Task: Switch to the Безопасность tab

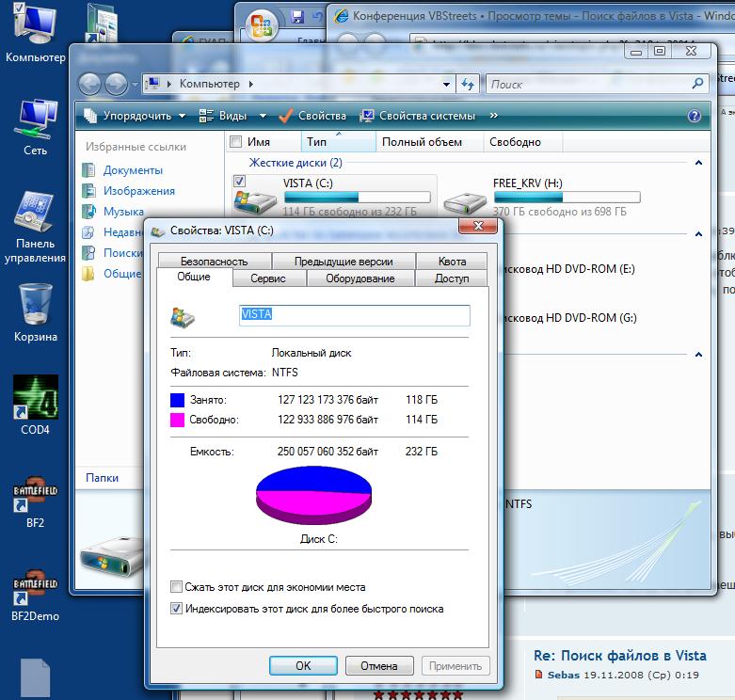Action: click(x=215, y=261)
